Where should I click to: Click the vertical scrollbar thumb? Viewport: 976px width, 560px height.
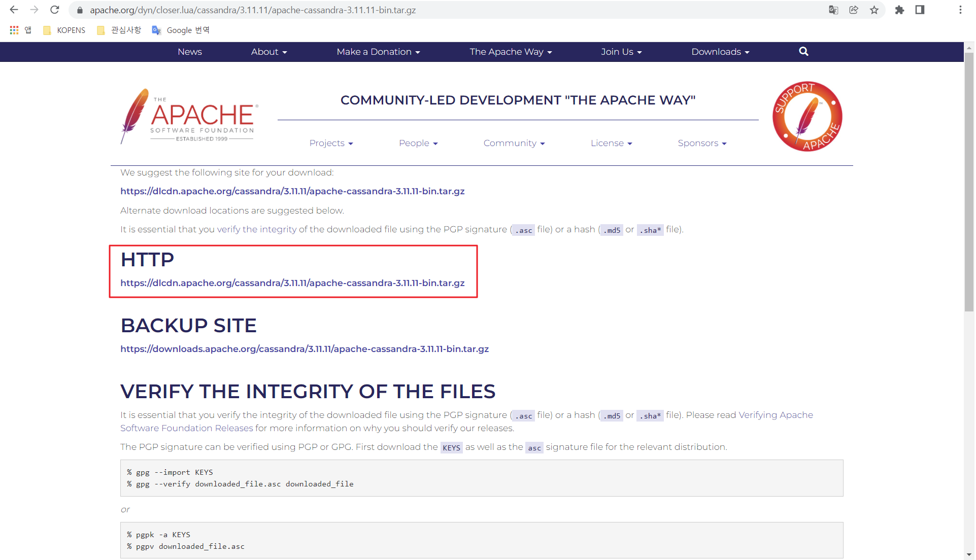point(969,183)
